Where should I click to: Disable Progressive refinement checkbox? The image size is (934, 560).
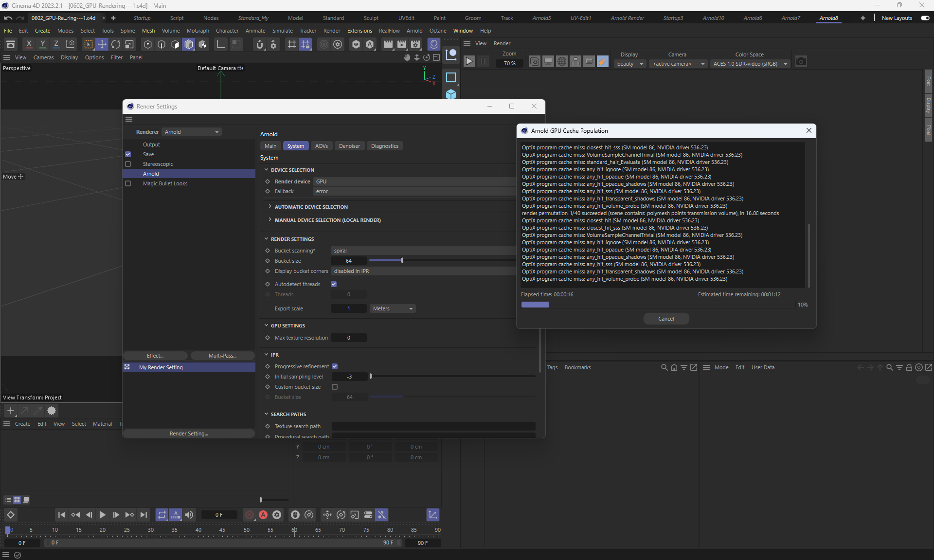(335, 366)
